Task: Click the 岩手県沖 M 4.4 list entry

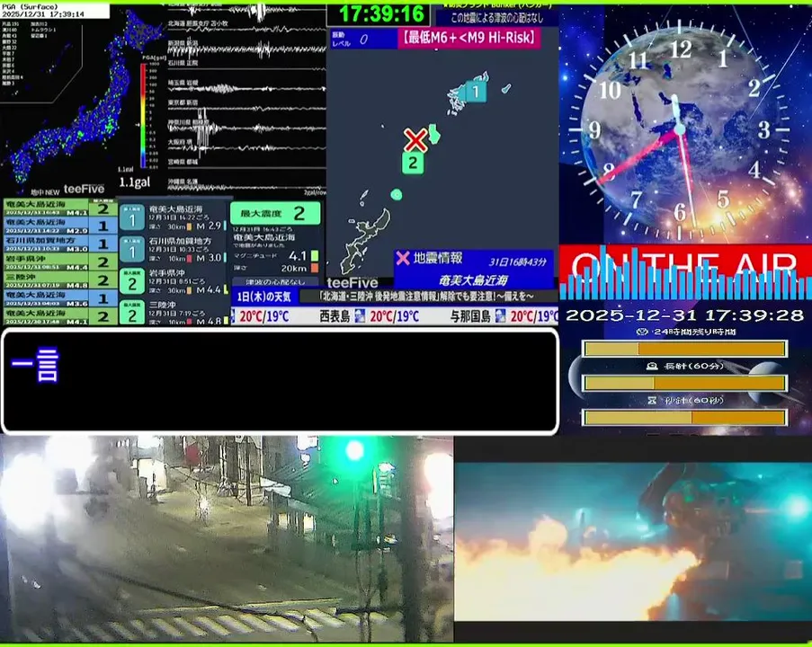Action: [174, 282]
